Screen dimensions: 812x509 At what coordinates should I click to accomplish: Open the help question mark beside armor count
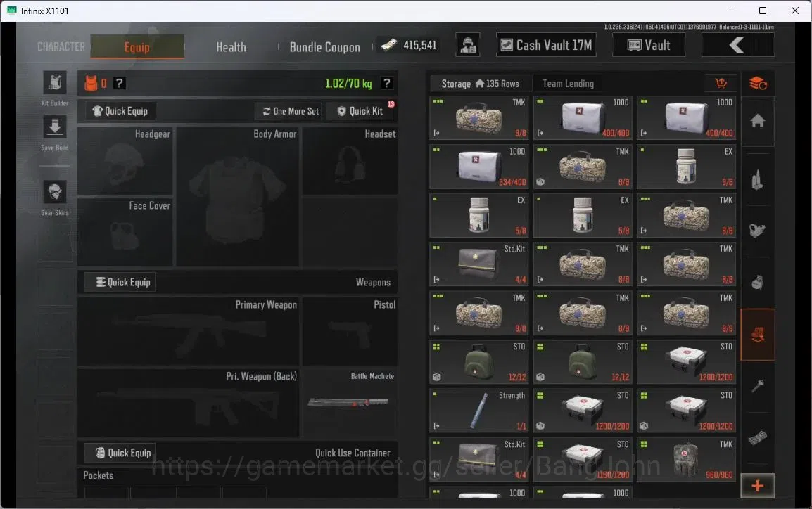pyautogui.click(x=119, y=83)
